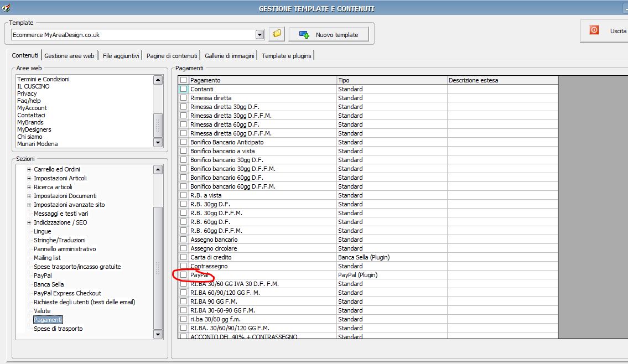This screenshot has height=364, width=628.
Task: Open the Gallerie di immagini tab
Action: [230, 56]
